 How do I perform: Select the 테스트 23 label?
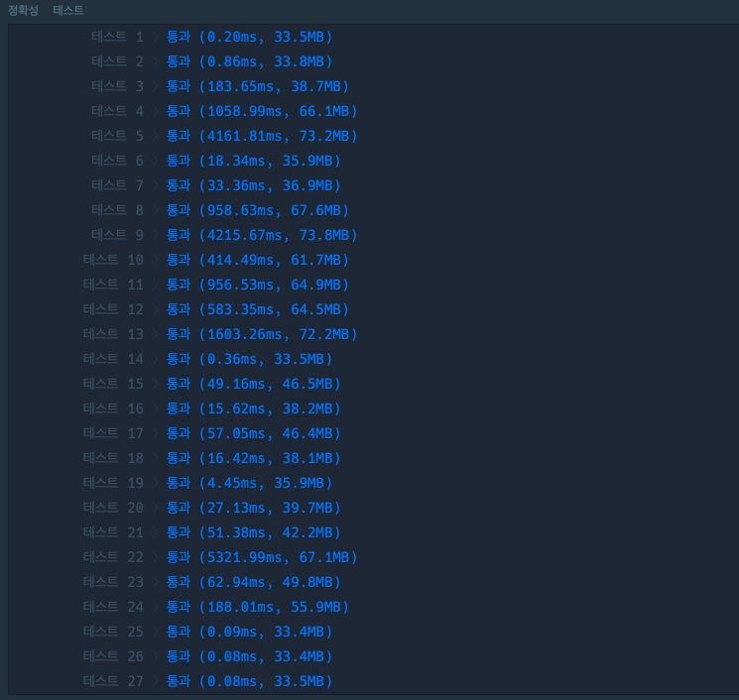click(113, 582)
